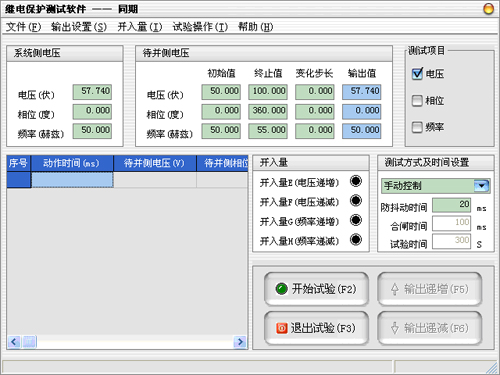
Task: Click the 退出试验 (F3) button
Action: pos(316,328)
